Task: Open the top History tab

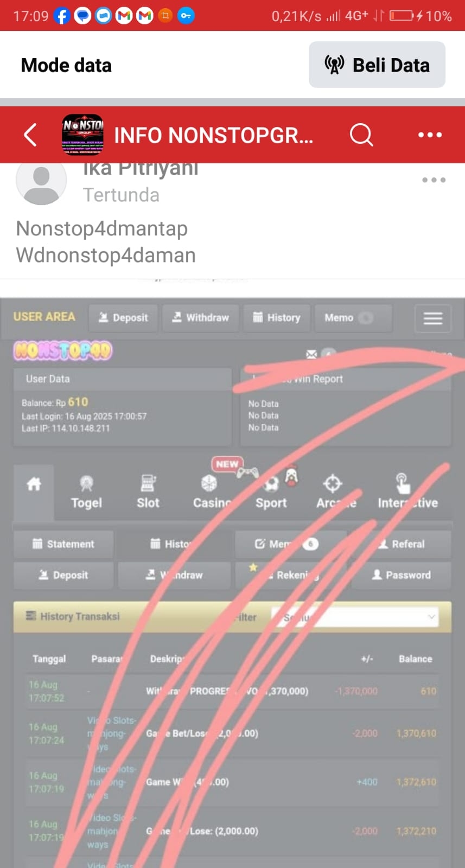Action: coord(277,317)
